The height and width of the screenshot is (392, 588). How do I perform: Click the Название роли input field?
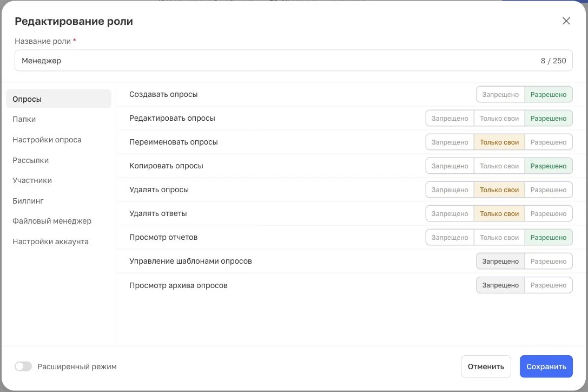pos(294,61)
